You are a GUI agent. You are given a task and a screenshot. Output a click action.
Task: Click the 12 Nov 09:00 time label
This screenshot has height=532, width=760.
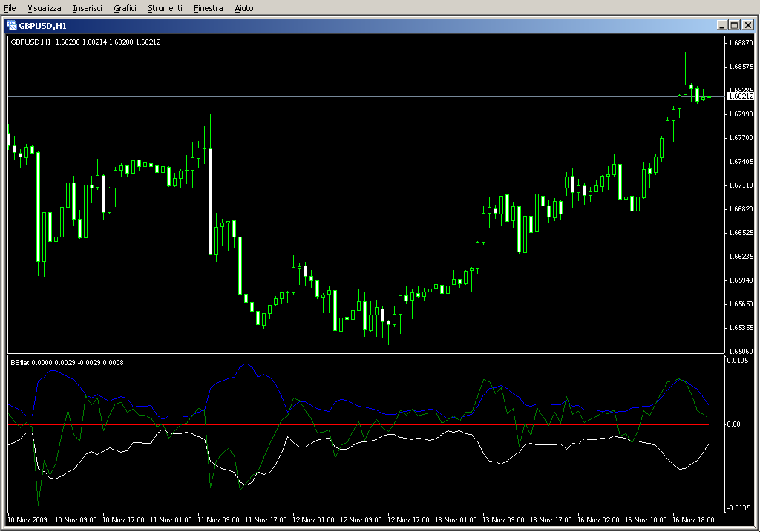click(x=361, y=520)
